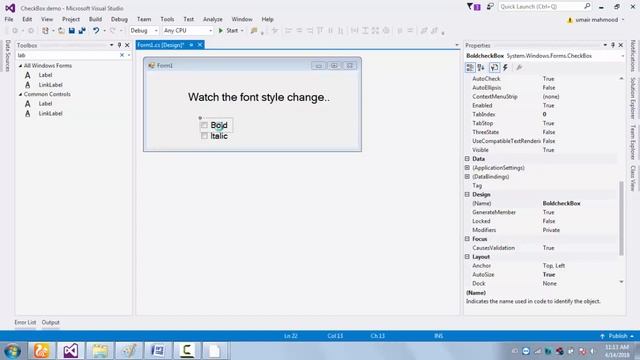Undo the last action
640x360 pixels.
pyautogui.click(x=96, y=31)
